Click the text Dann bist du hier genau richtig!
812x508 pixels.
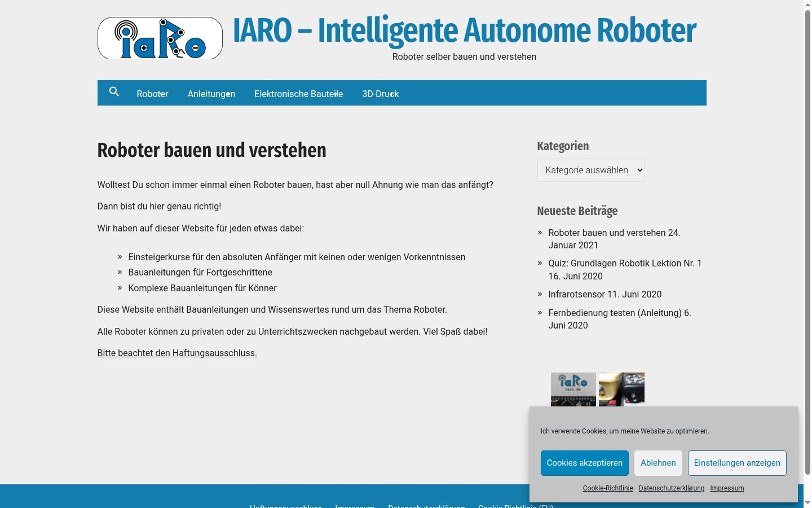point(160,206)
